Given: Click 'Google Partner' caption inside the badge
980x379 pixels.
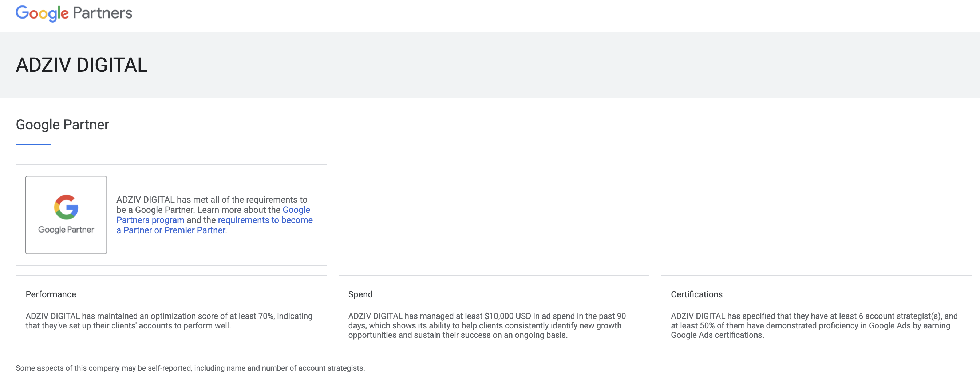Looking at the screenshot, I should pyautogui.click(x=66, y=230).
